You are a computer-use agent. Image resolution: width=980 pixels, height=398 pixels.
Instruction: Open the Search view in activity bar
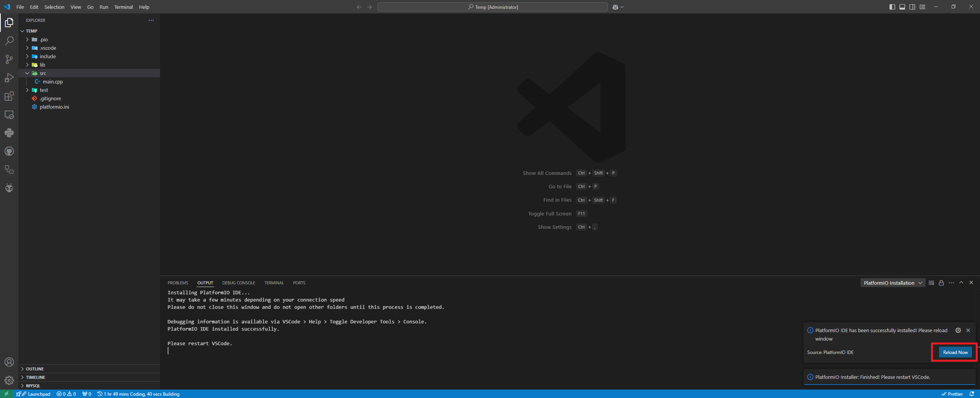[9, 41]
